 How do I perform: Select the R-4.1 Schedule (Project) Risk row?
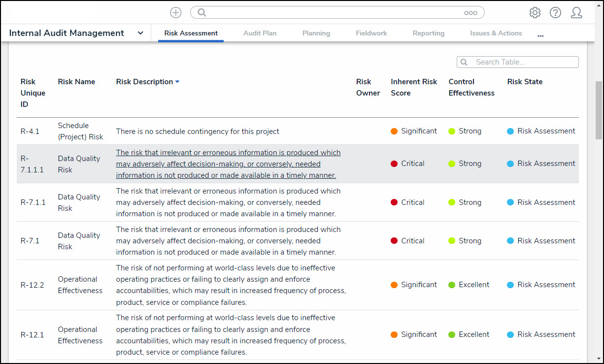tap(198, 132)
